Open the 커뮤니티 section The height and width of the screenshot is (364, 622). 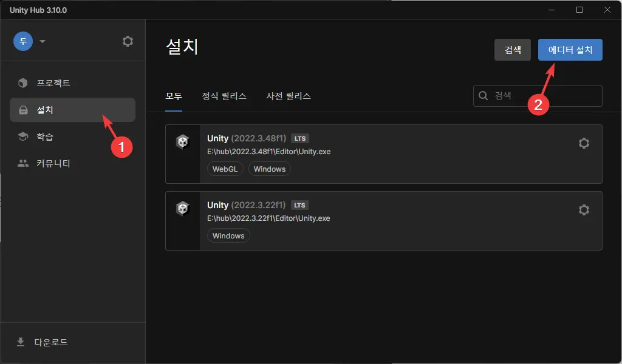click(73, 163)
